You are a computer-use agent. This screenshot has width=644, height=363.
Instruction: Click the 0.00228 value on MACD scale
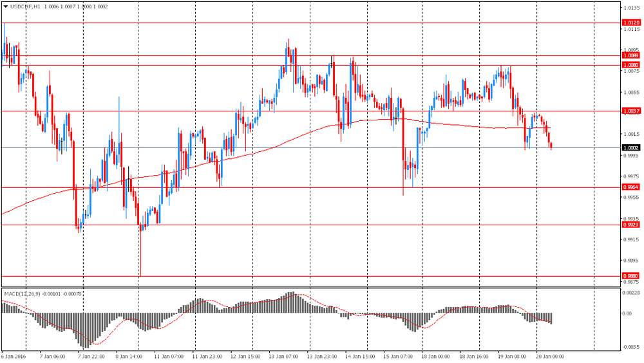pos(631,293)
